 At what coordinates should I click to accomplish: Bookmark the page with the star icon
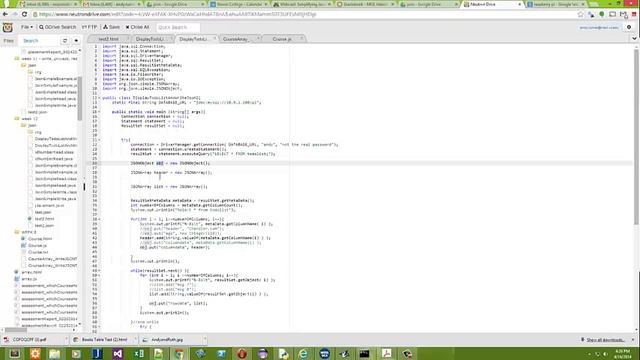(580, 14)
